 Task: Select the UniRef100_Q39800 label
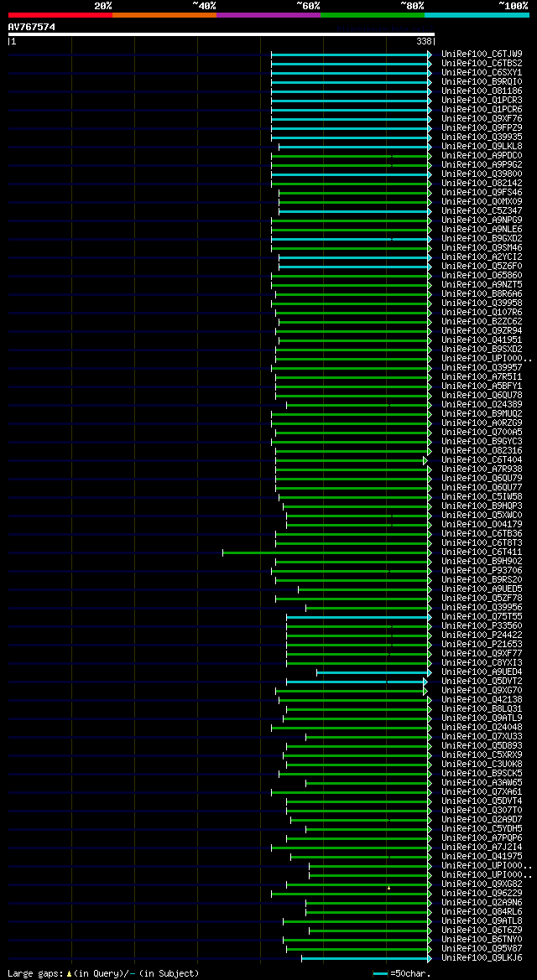click(482, 174)
